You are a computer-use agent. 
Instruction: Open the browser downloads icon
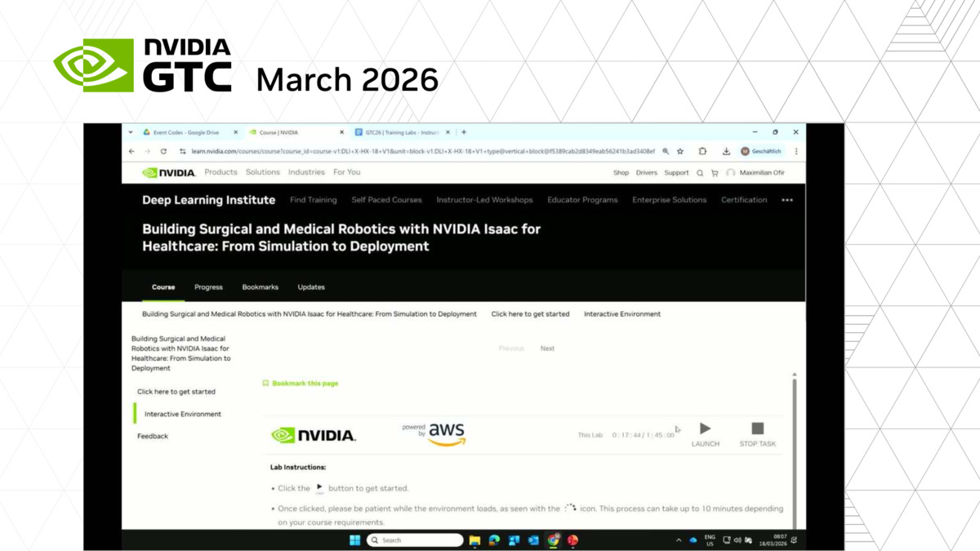(726, 151)
